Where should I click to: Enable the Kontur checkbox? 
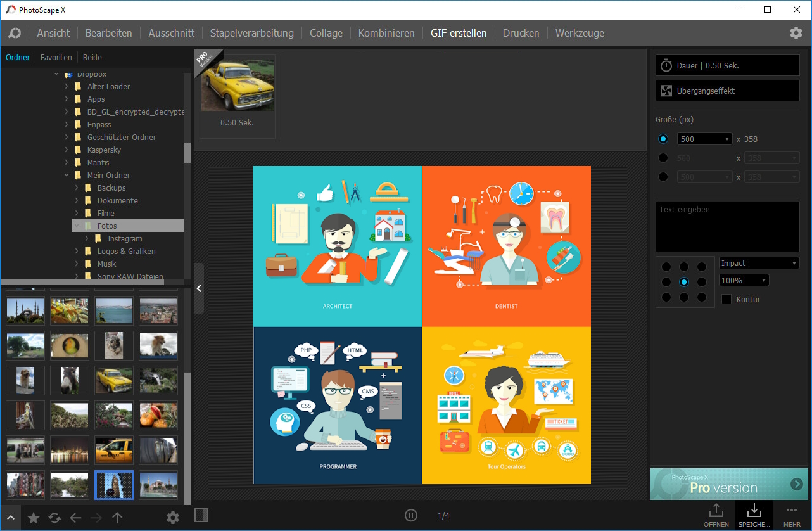(726, 299)
